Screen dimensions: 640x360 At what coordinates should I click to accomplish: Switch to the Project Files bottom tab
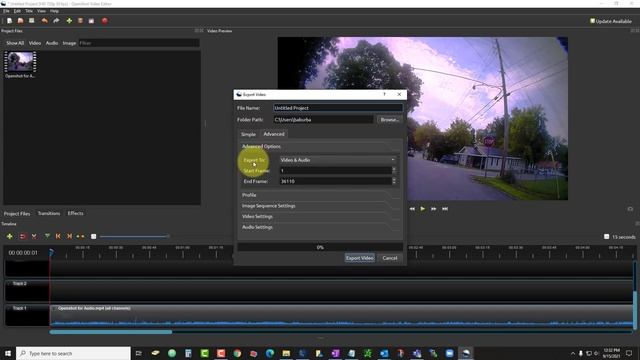(17, 213)
